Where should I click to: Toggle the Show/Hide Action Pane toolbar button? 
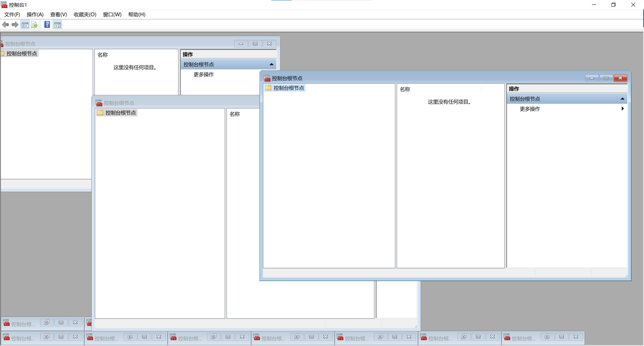click(57, 25)
